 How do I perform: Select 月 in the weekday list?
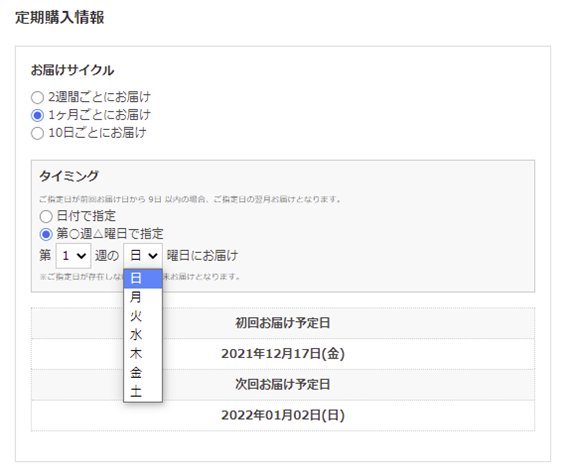143,297
